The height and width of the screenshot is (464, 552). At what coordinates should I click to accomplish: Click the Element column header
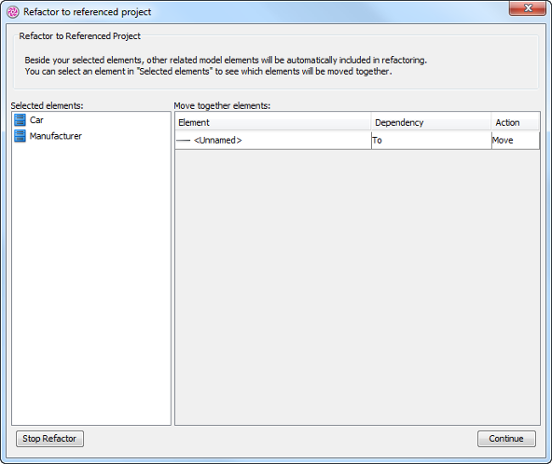[273, 123]
